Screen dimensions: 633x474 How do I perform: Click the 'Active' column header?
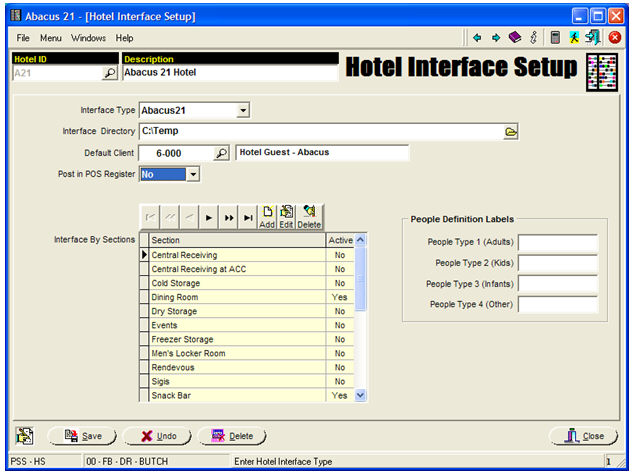point(340,240)
